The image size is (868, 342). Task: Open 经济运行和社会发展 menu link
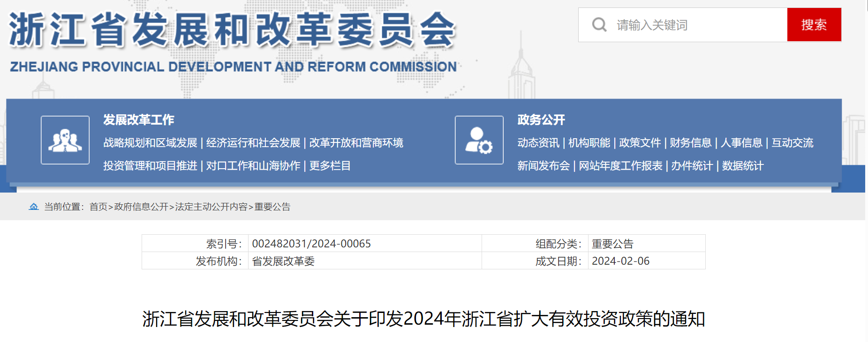click(253, 143)
